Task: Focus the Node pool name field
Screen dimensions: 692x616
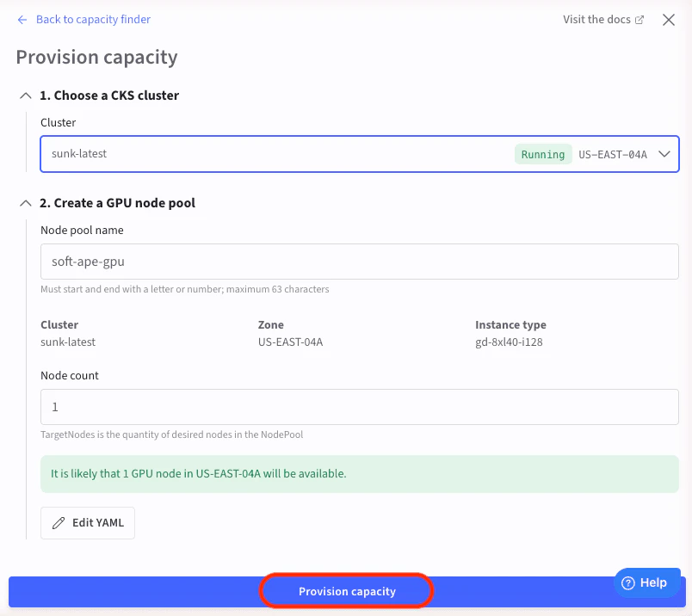Action: pyautogui.click(x=359, y=262)
